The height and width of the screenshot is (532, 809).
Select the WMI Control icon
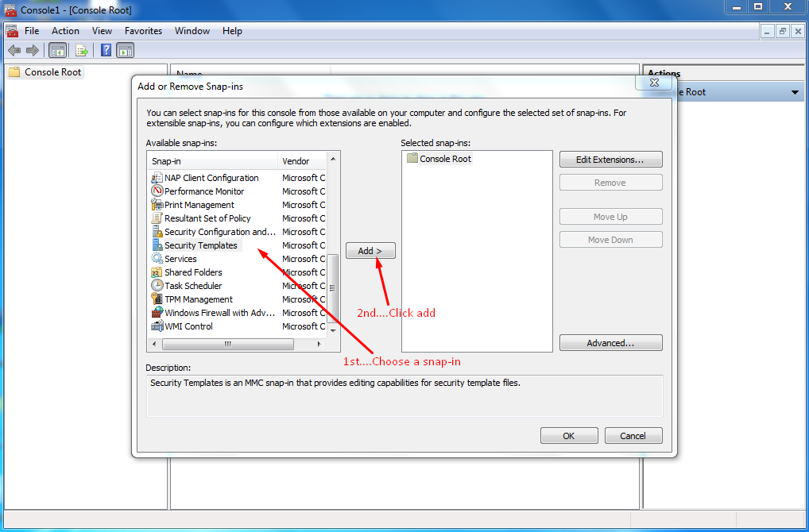point(157,326)
